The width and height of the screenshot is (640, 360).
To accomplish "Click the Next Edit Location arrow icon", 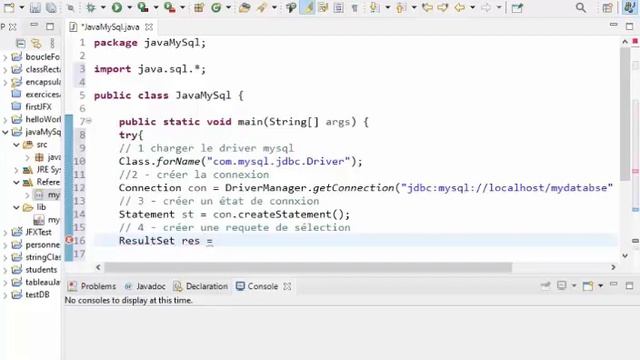I will (x=443, y=7).
